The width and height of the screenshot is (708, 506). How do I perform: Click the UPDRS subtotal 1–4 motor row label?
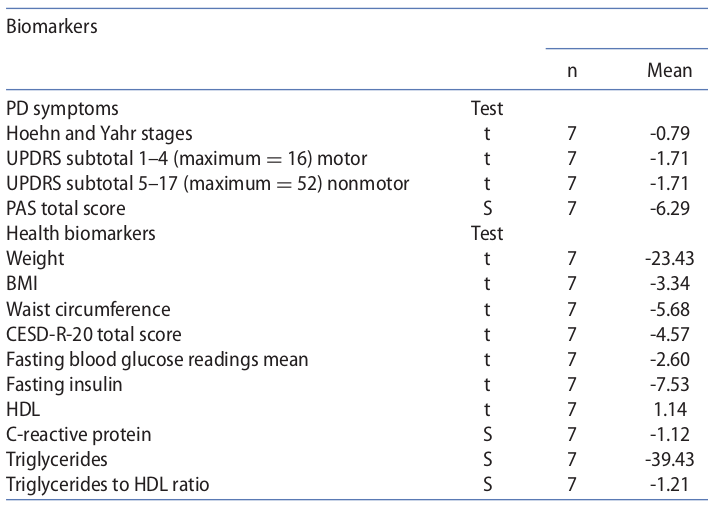coord(186,158)
